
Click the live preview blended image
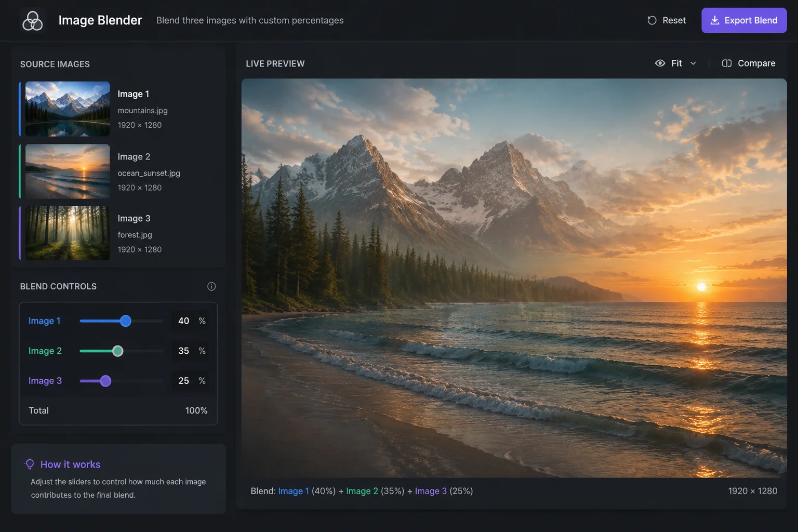514,278
